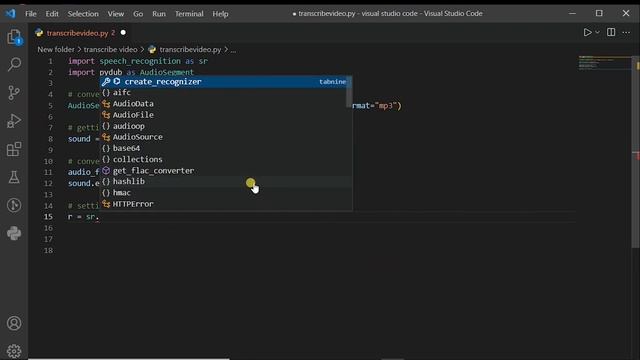Place cursor in code at 'r = sr.'

pos(83,217)
